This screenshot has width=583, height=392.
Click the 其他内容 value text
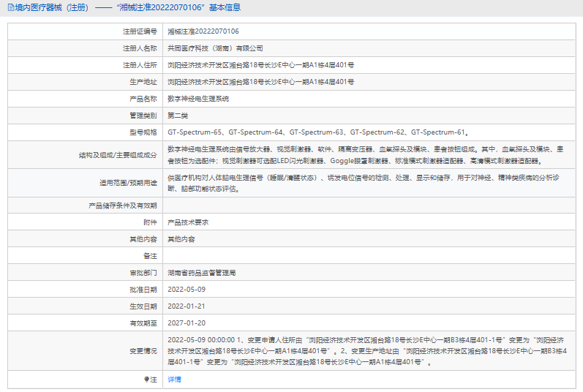[181, 239]
